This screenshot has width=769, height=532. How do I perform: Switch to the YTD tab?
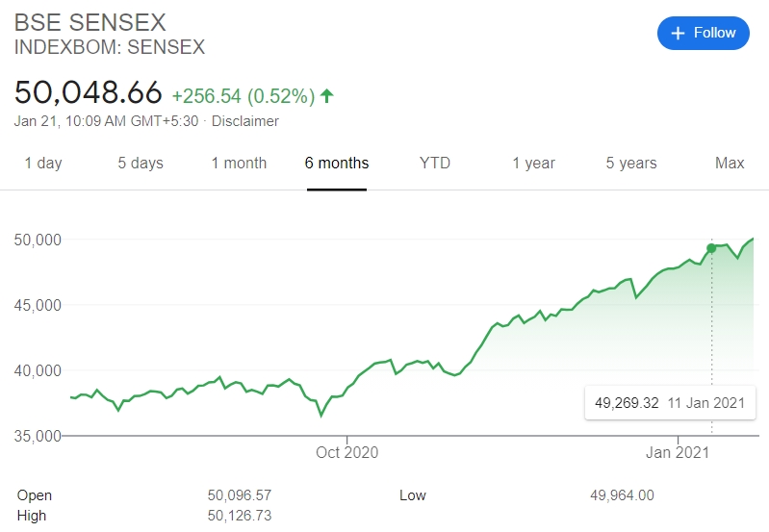(435, 163)
